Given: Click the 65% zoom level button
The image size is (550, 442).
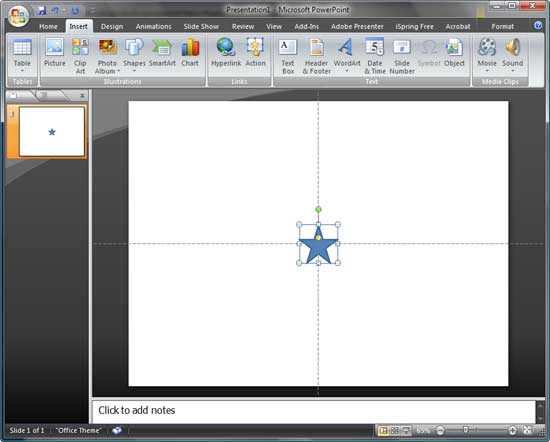Looking at the screenshot, I should pos(423,430).
